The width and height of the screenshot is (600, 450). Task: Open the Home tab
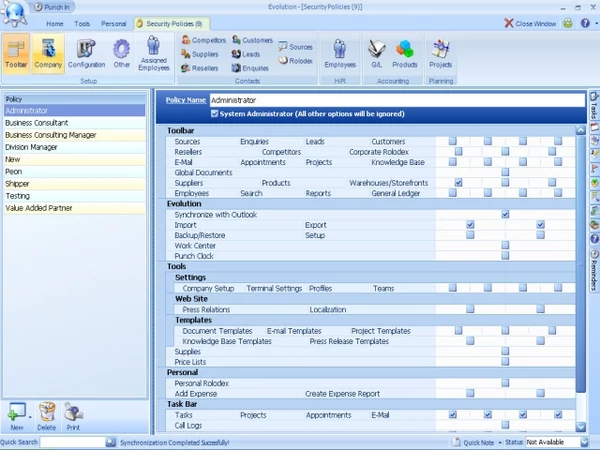tap(55, 24)
